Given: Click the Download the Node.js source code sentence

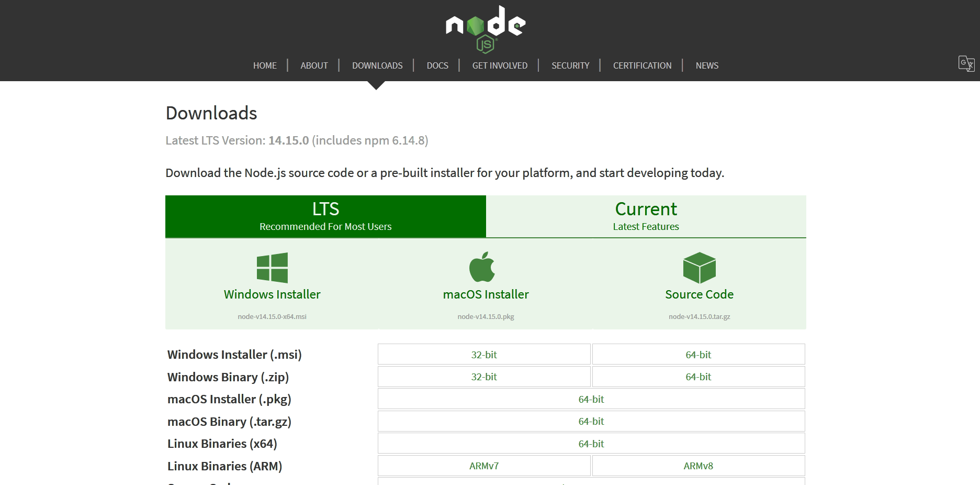Looking at the screenshot, I should click(x=445, y=173).
